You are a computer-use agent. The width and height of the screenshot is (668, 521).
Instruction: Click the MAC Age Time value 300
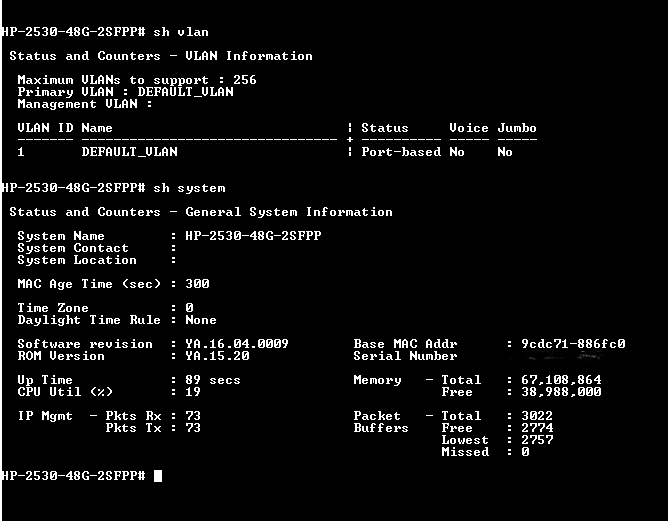pyautogui.click(x=197, y=284)
